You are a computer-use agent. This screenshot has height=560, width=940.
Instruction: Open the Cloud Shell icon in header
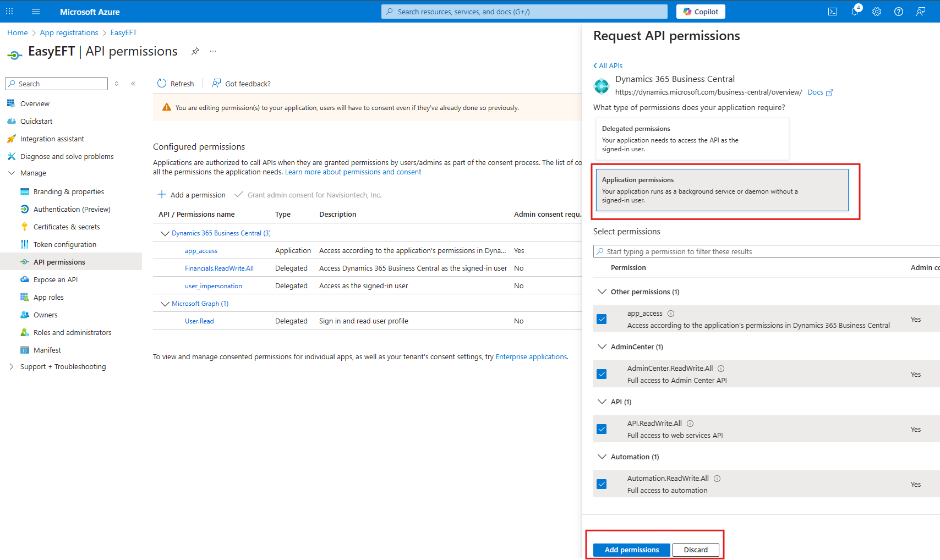(x=833, y=12)
